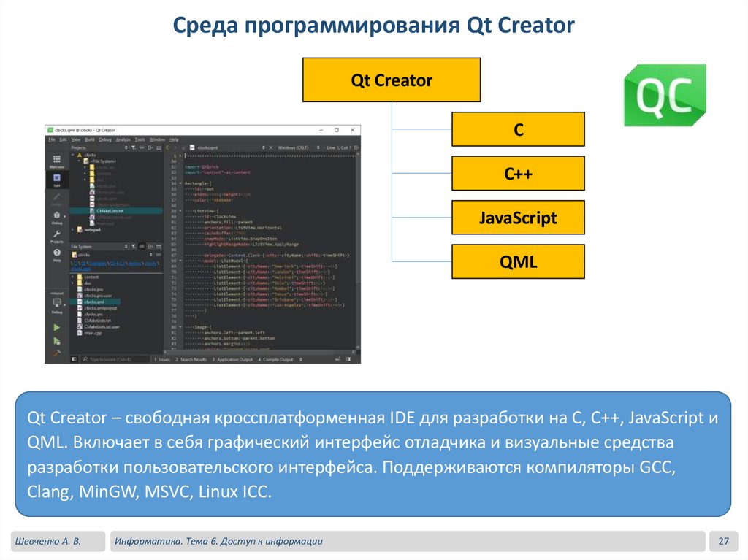Split the Projects panel icon
The image size is (748, 560).
150,148
